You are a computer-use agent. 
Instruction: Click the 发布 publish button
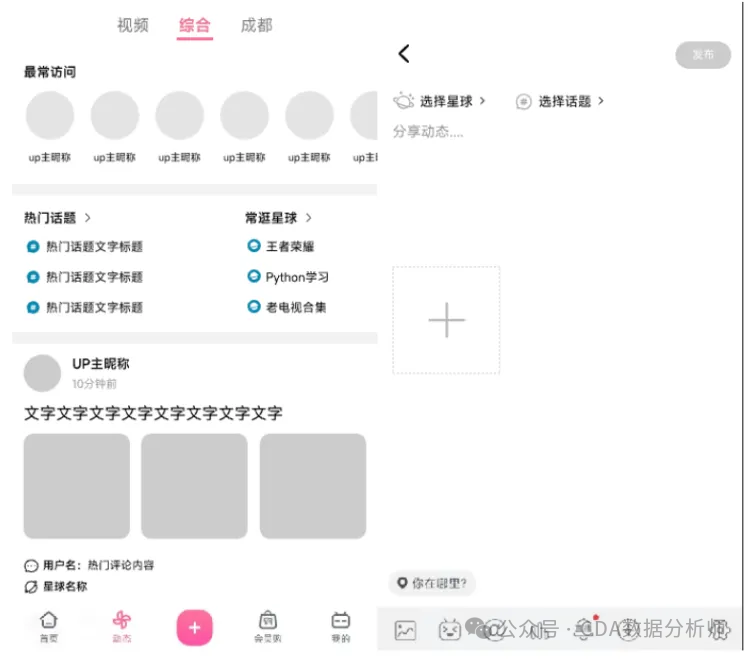pyautogui.click(x=703, y=55)
